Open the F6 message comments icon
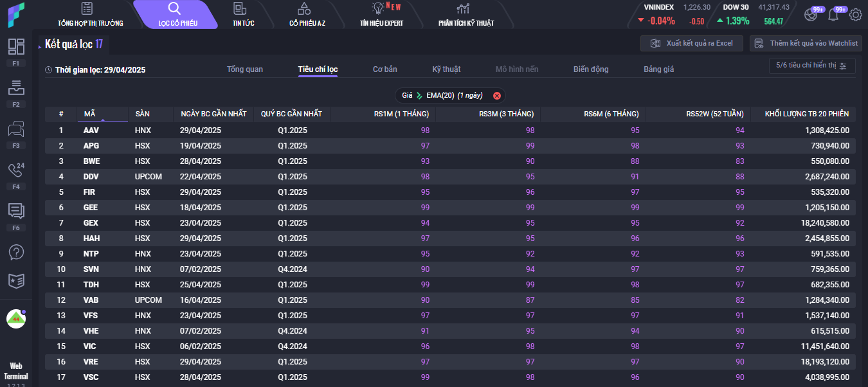The image size is (868, 387). click(16, 212)
